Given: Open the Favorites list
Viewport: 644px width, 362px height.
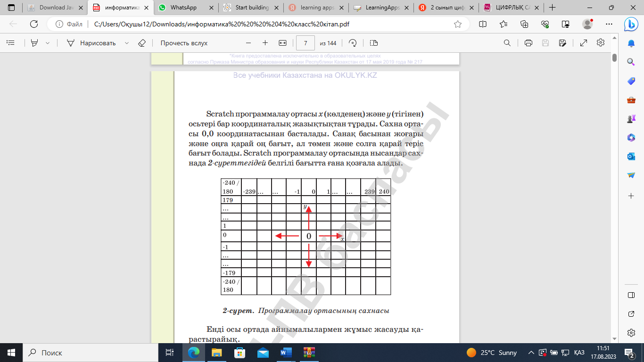Looking at the screenshot, I should (504, 24).
